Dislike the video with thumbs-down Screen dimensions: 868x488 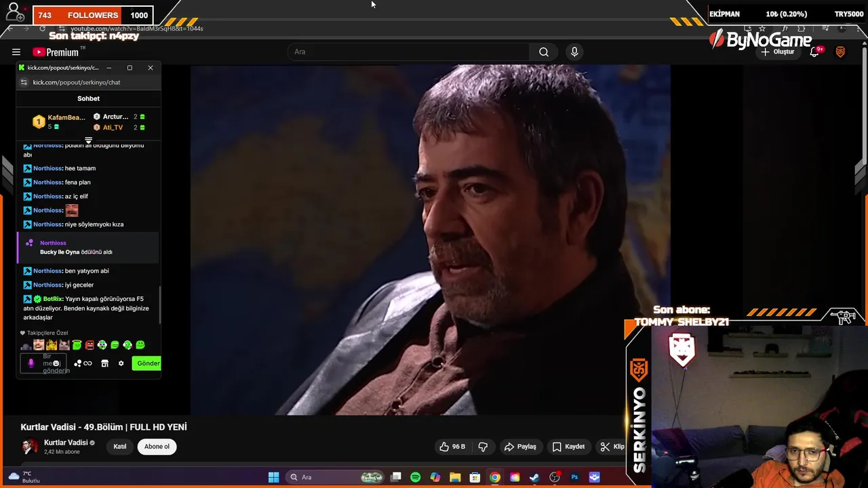483,447
